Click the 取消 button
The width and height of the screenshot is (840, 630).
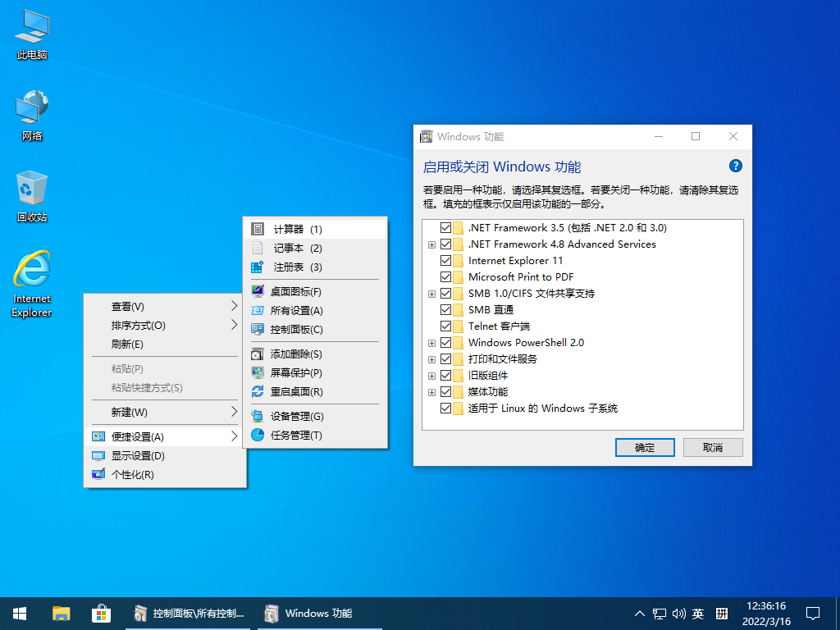click(x=713, y=447)
